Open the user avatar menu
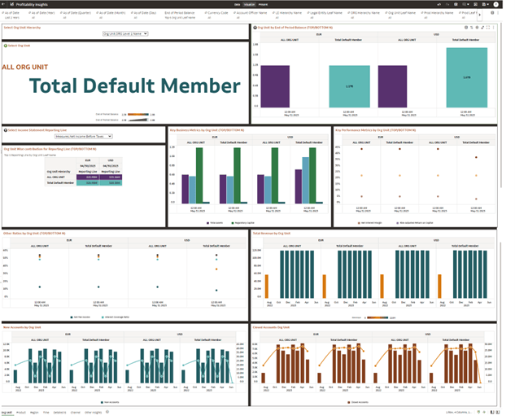Viewport: 515px width, 420px height. coord(496,4)
